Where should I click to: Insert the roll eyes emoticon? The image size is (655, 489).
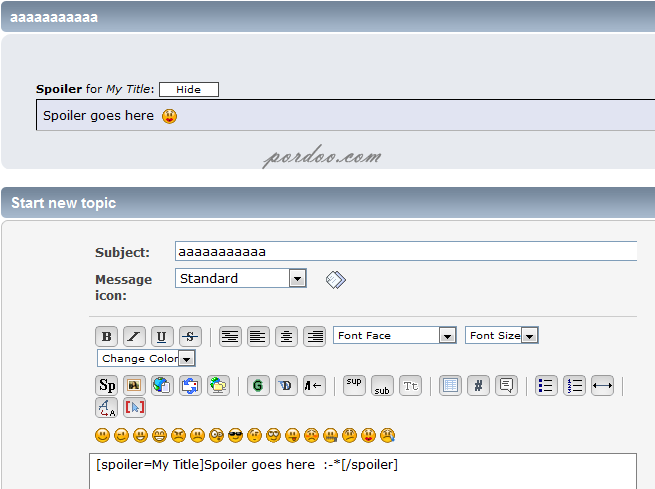click(274, 436)
